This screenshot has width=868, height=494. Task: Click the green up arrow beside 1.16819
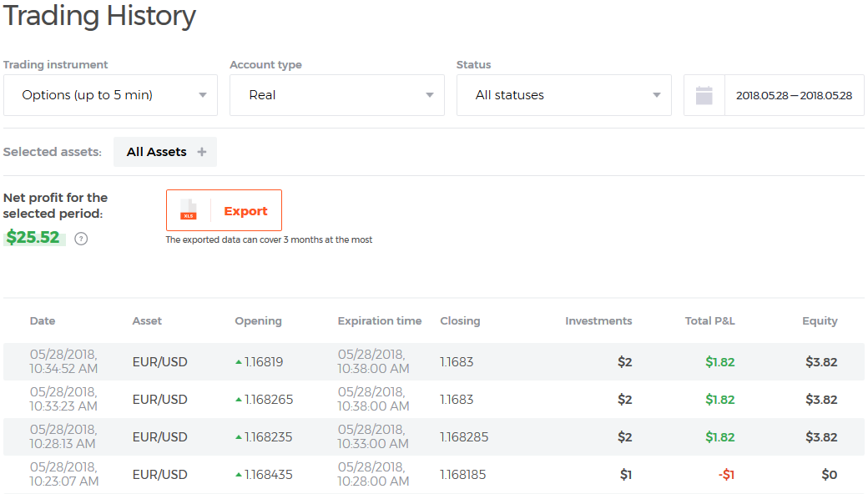pyautogui.click(x=239, y=362)
